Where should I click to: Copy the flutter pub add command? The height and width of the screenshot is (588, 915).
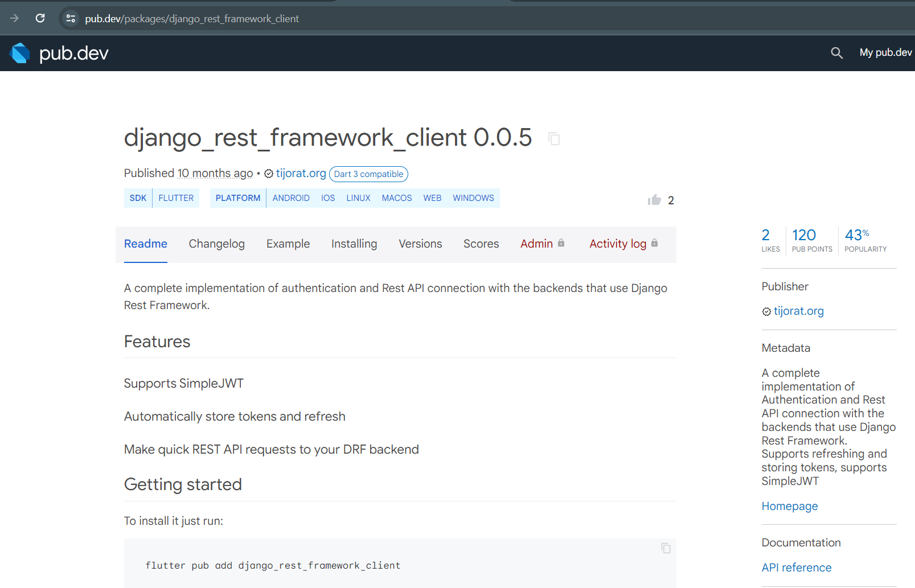666,548
